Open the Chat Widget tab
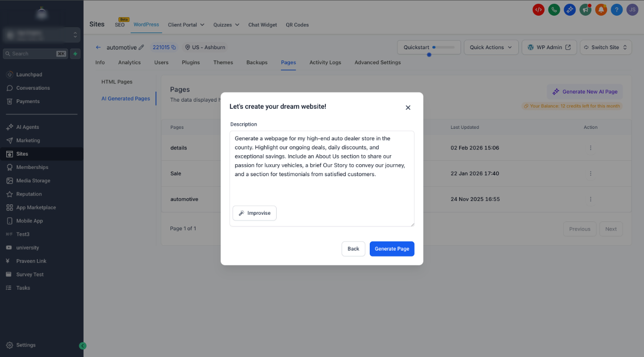Viewport: 644px width, 357px height. (263, 25)
